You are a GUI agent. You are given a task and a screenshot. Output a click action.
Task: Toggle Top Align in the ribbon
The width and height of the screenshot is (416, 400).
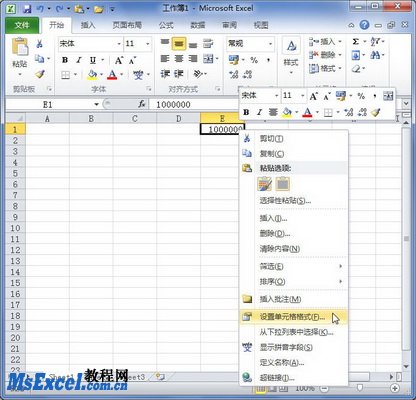coord(165,43)
